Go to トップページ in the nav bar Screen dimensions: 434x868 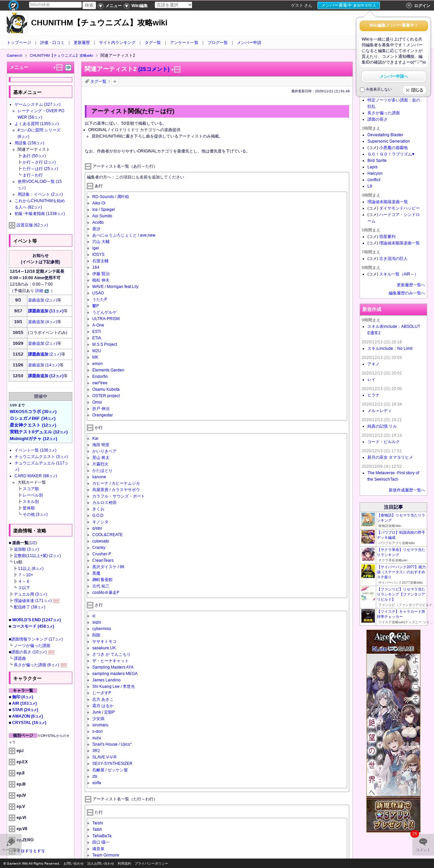pyautogui.click(x=19, y=43)
